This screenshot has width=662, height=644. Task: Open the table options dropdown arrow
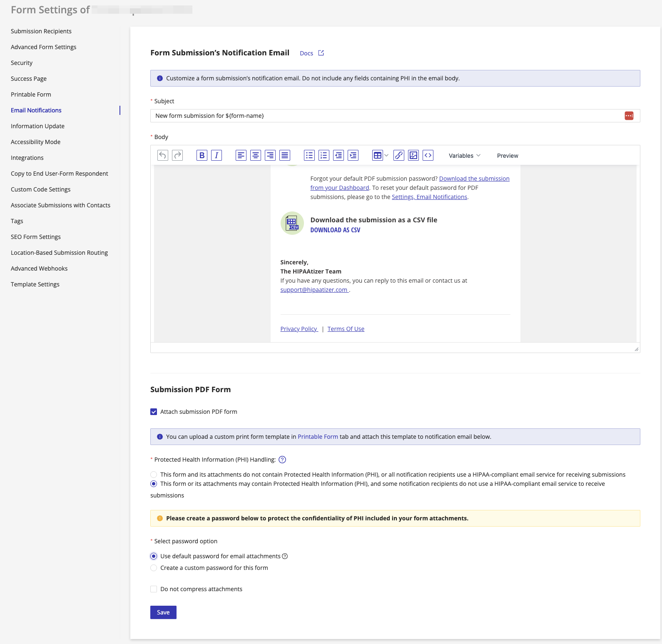tap(386, 155)
